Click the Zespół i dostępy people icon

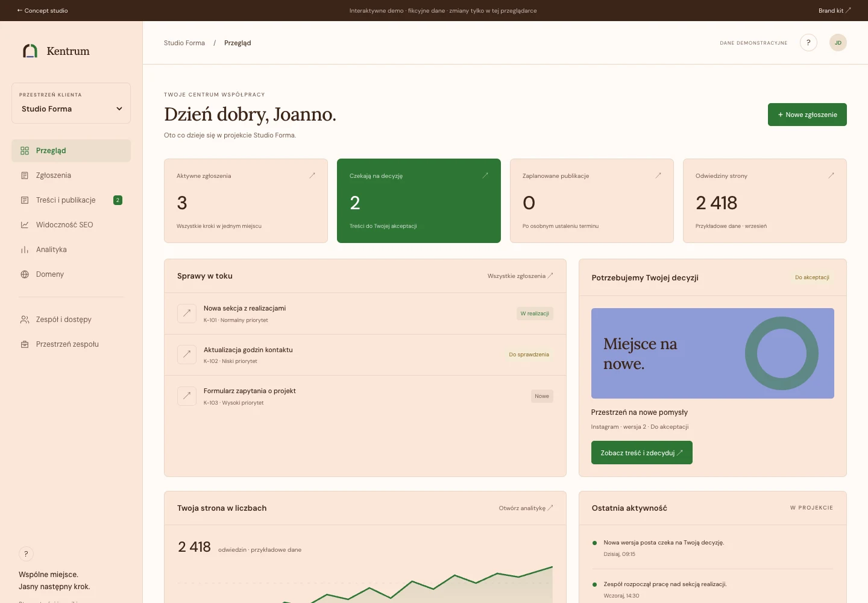click(25, 320)
